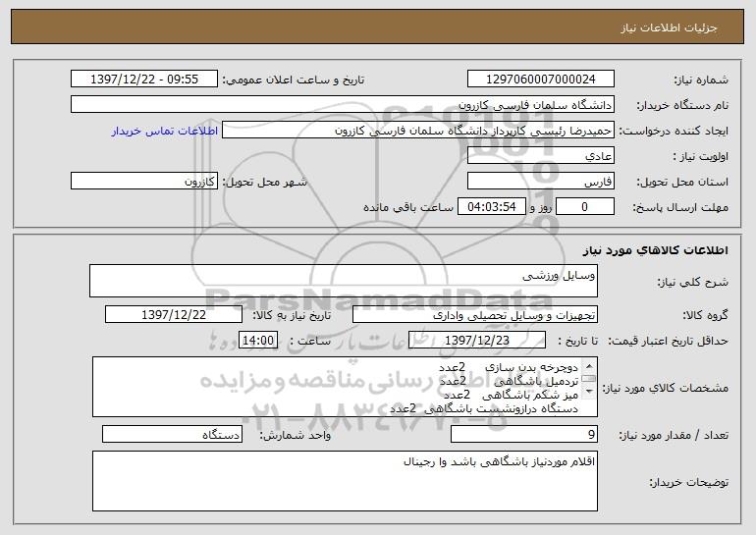Click the شماره نیاز field 1297060007000024

point(540,80)
